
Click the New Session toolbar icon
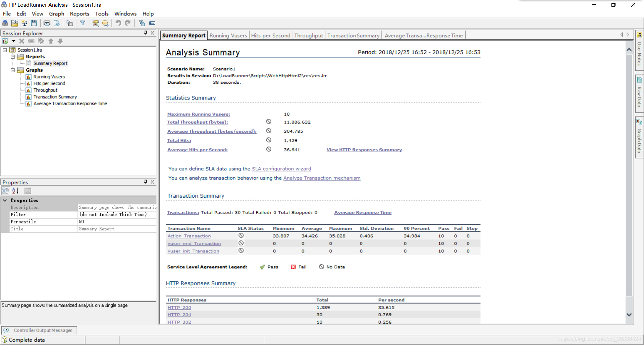point(5,23)
